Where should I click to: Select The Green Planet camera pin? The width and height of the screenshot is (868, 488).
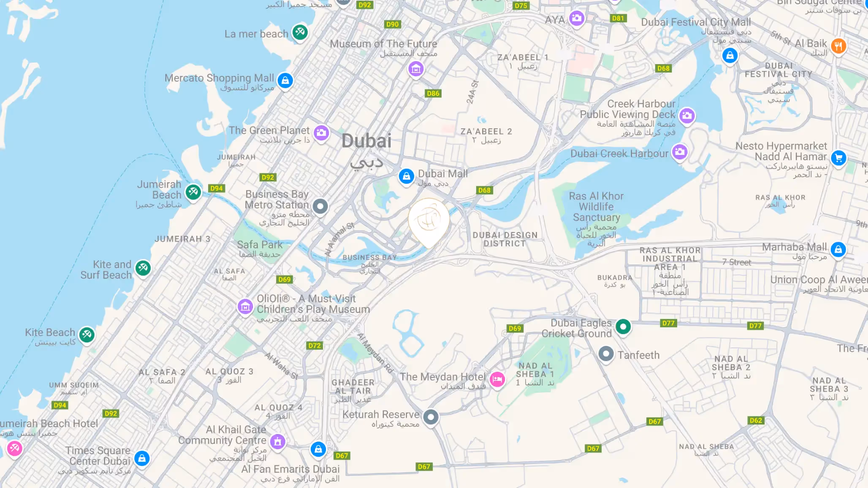tap(321, 133)
